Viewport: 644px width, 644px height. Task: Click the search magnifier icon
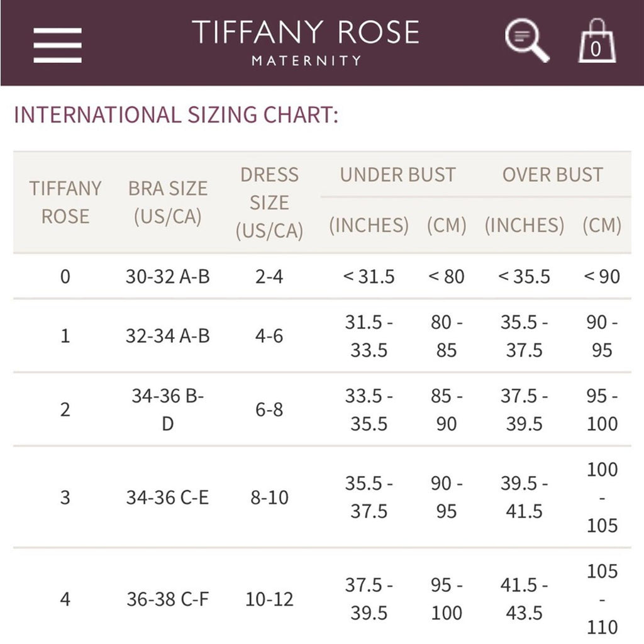pyautogui.click(x=527, y=40)
